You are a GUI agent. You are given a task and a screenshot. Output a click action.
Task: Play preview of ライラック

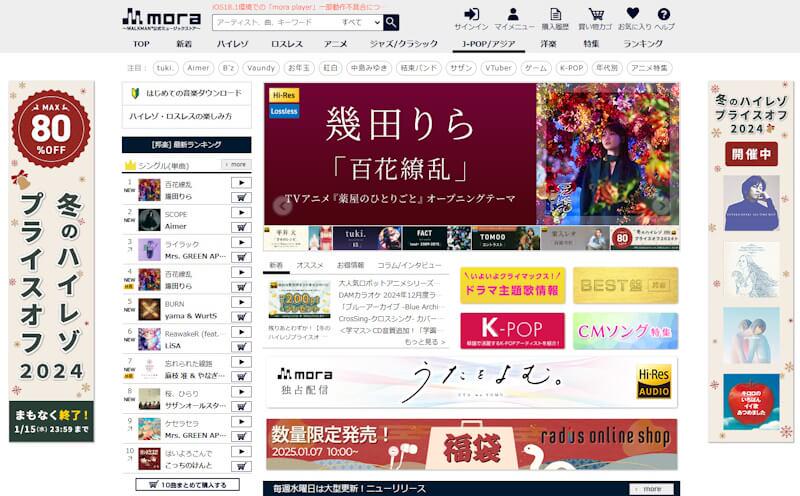click(241, 242)
